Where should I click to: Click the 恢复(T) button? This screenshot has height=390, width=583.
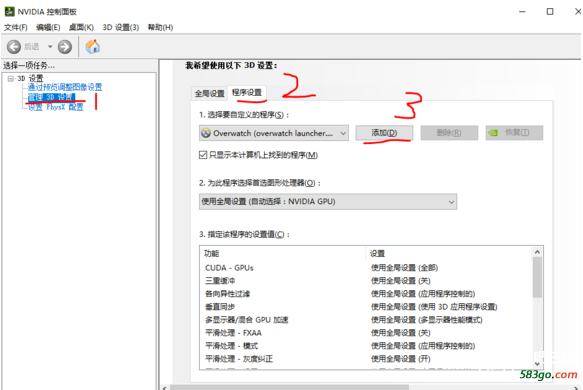[514, 133]
